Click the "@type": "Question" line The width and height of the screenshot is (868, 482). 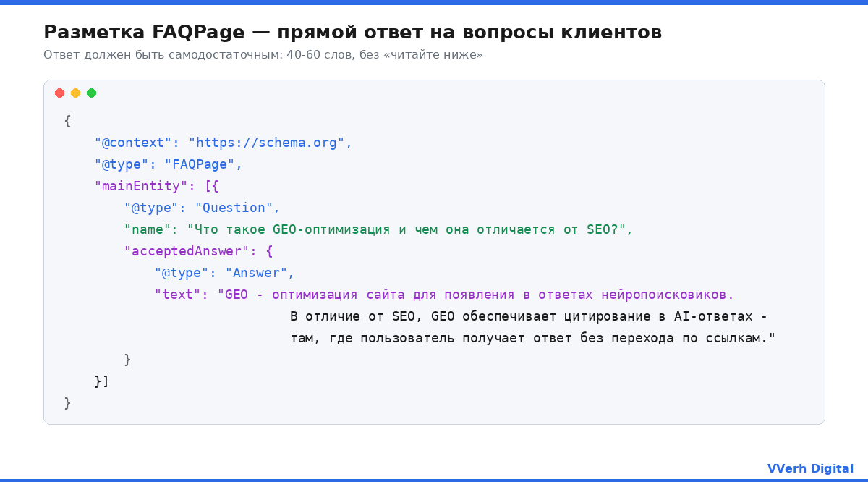(x=202, y=208)
